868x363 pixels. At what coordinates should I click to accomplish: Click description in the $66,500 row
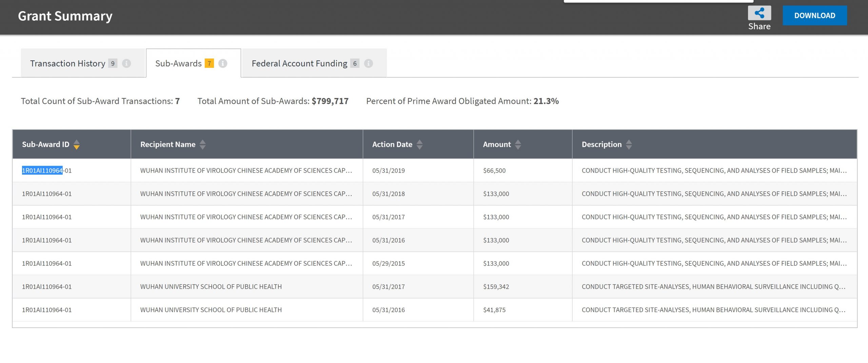714,171
